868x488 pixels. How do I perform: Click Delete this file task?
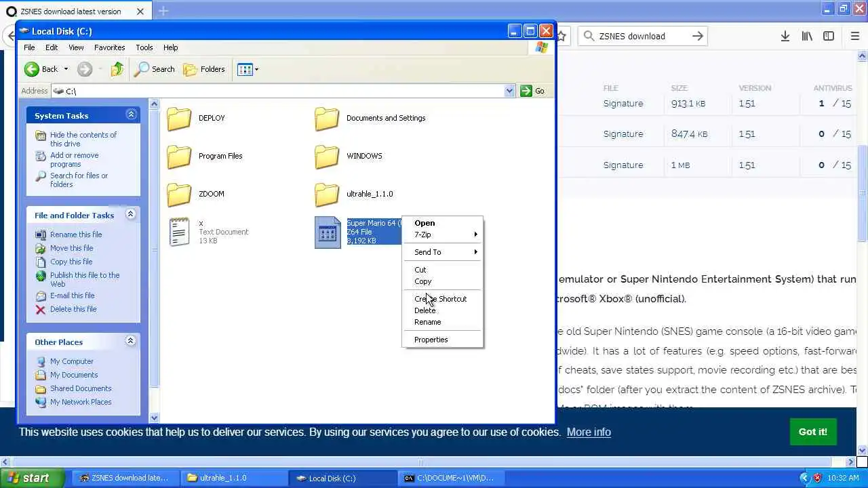(x=73, y=309)
